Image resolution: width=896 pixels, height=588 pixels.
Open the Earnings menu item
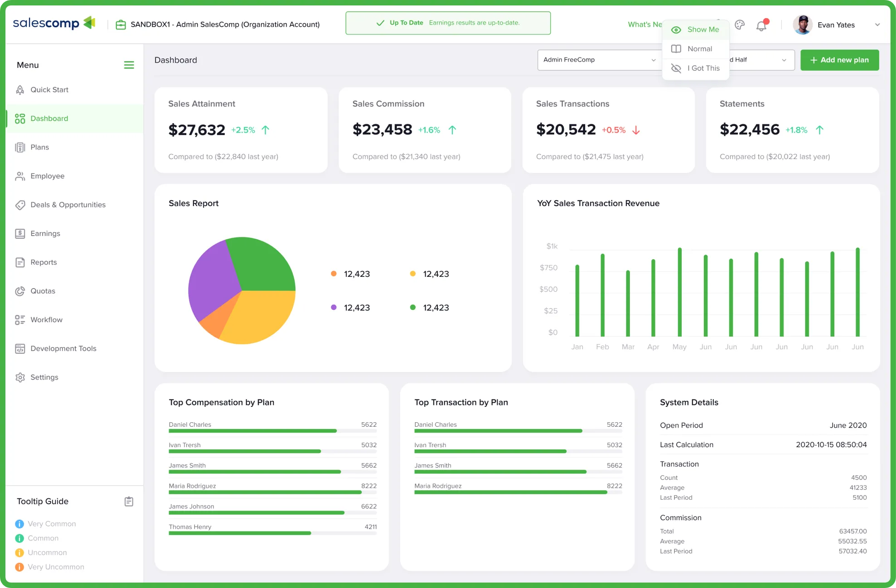[x=45, y=234]
